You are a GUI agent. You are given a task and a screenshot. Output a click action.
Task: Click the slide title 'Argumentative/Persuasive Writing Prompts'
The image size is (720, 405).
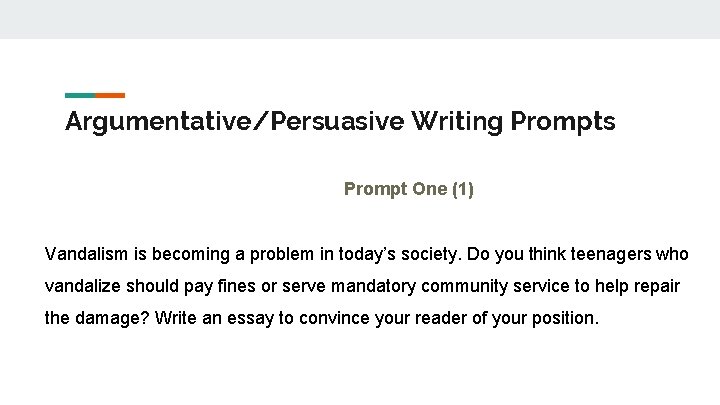pos(340,122)
